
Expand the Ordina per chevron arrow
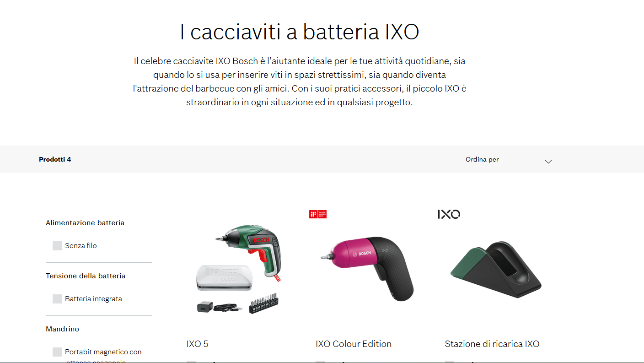tap(548, 161)
